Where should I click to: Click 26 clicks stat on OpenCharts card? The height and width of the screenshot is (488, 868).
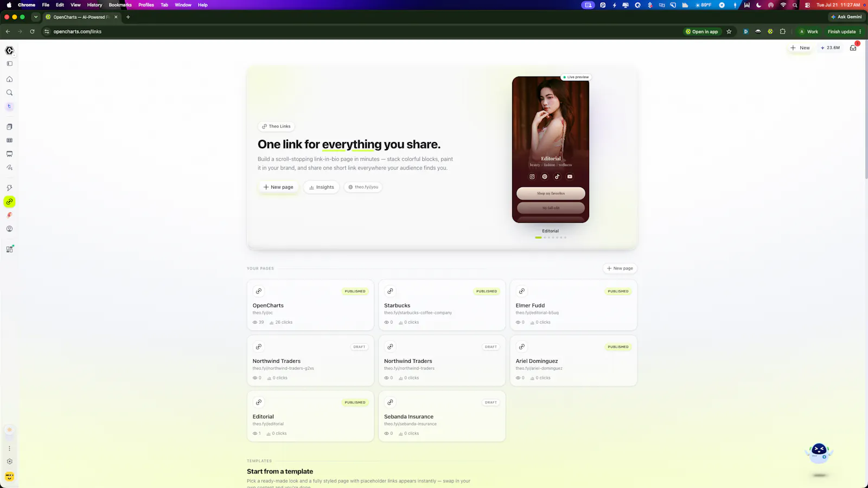pyautogui.click(x=281, y=322)
